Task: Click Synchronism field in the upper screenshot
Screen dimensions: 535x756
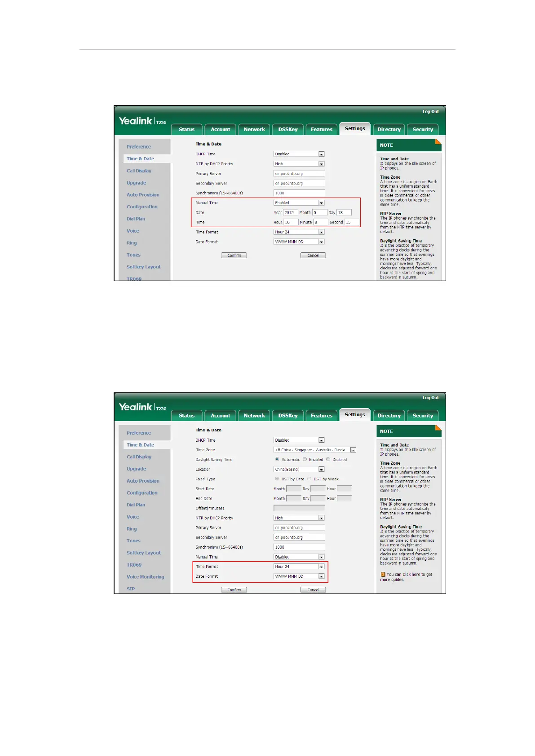Action: pyautogui.click(x=299, y=193)
